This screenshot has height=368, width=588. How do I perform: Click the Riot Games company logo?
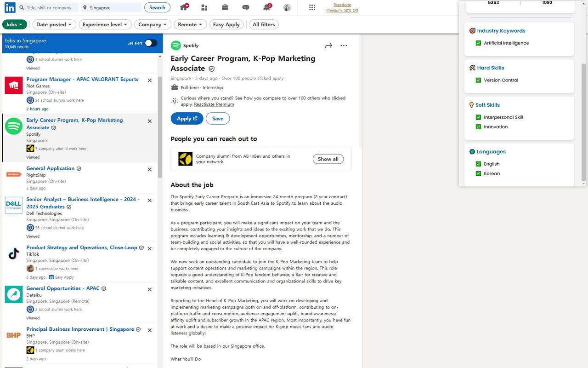14,85
